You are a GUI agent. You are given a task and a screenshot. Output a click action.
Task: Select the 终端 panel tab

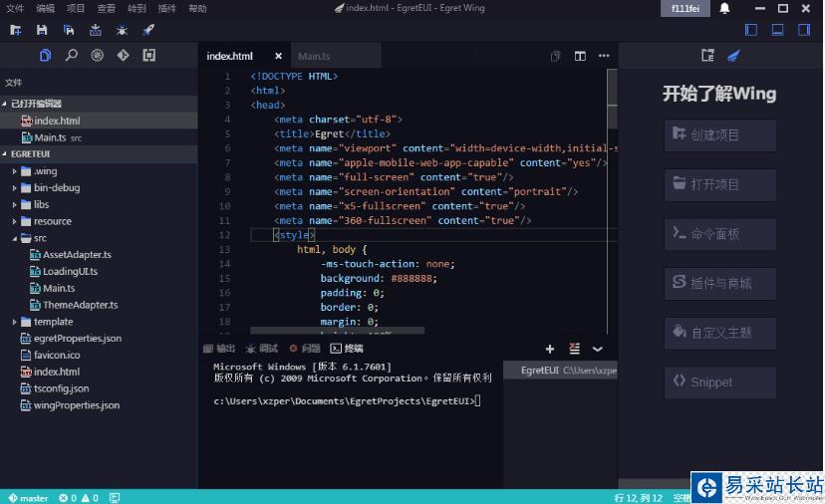point(347,349)
